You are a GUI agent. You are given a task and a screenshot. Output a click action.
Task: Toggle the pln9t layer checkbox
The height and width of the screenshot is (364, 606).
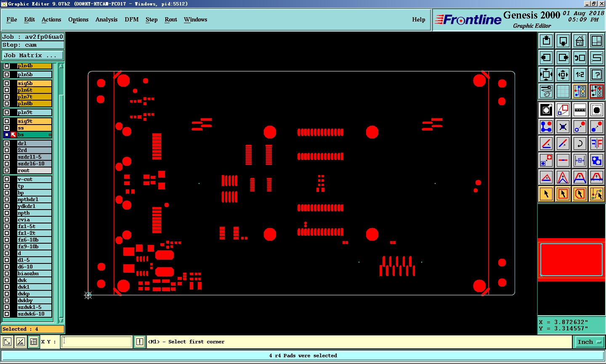click(x=7, y=112)
